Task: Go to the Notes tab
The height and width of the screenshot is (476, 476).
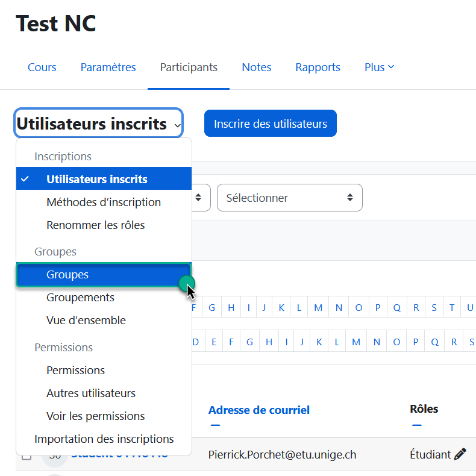Action: (x=257, y=67)
